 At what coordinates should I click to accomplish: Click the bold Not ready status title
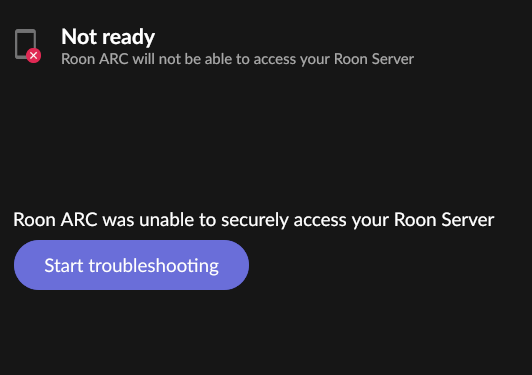108,37
